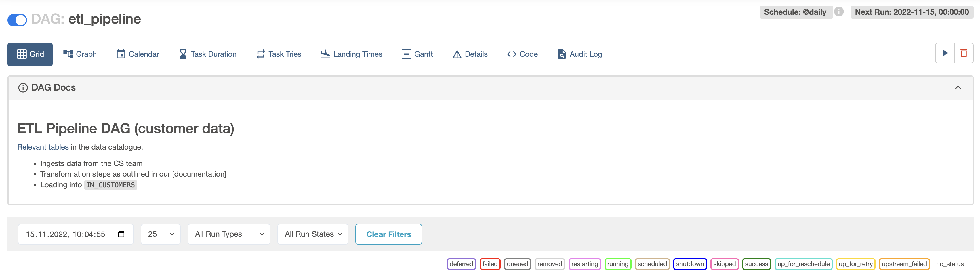The image size is (980, 275).
Task: Toggle the success state filter chip
Action: [756, 264]
